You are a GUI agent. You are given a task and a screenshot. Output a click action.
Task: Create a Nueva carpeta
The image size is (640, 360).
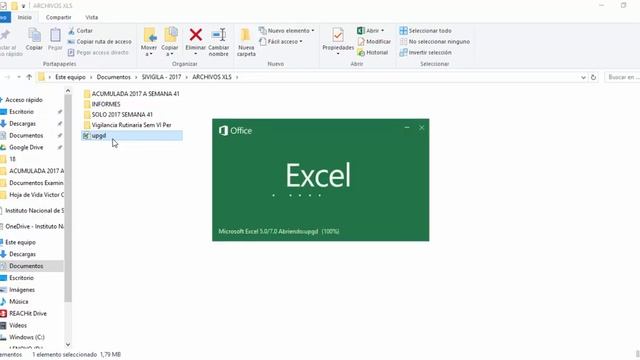pos(246,42)
